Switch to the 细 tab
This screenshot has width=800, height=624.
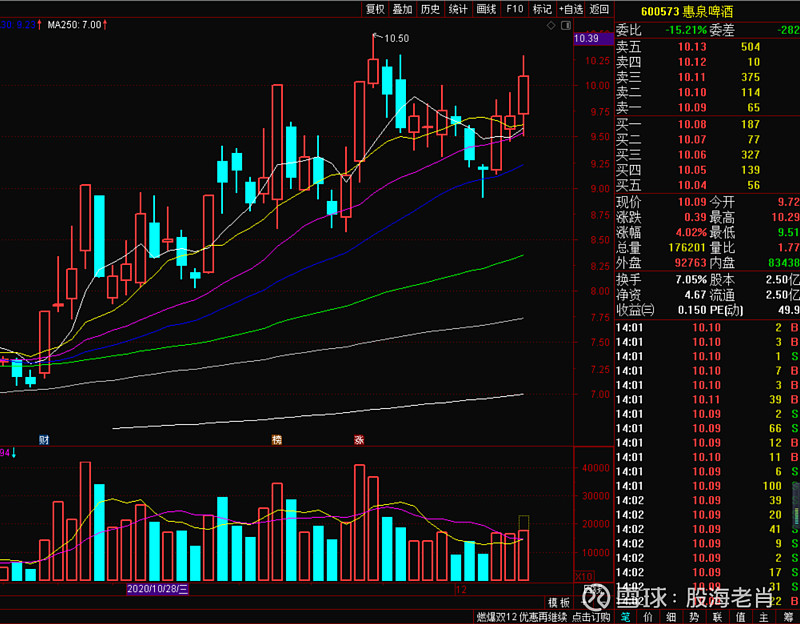pyautogui.click(x=671, y=617)
